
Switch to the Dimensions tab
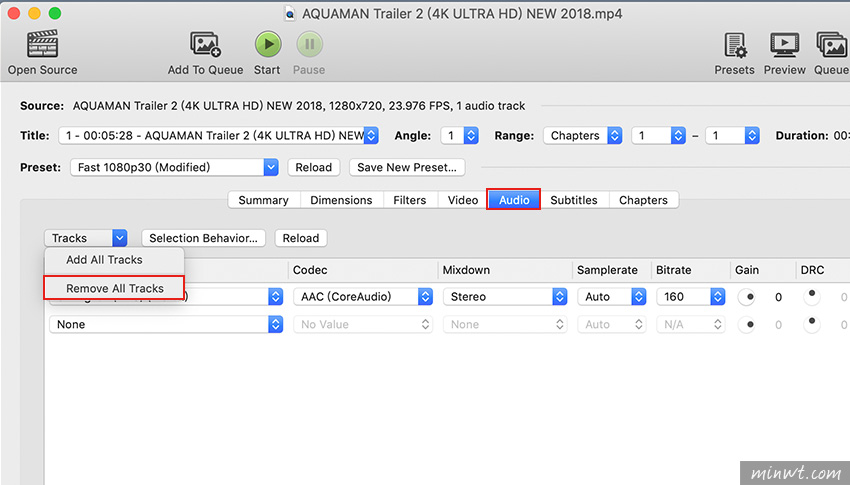click(x=341, y=200)
